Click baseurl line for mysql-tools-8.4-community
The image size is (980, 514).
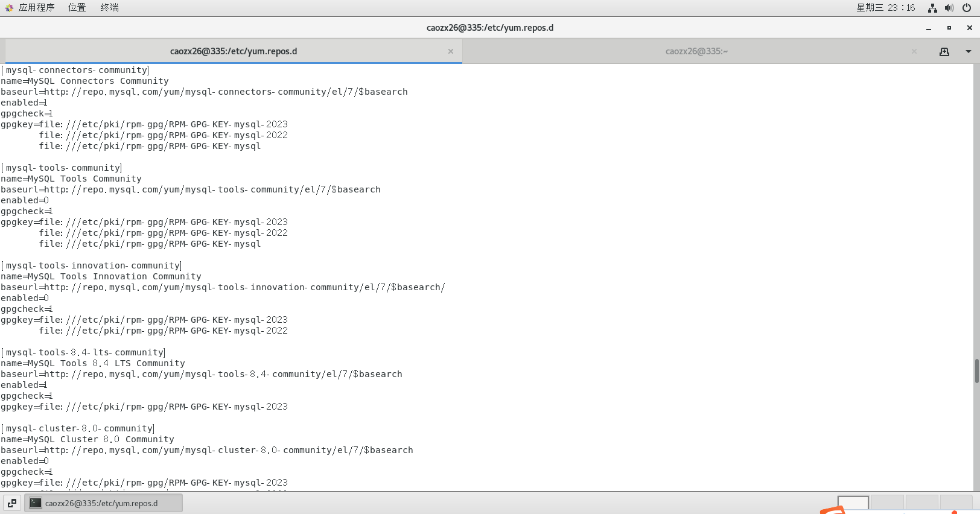202,374
